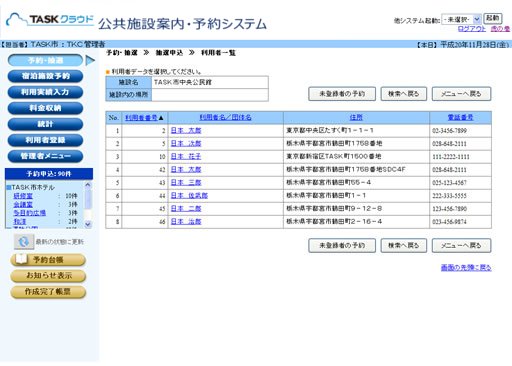Click the book icon on 予約台帳
This screenshot has width=512, height=366.
point(21,259)
